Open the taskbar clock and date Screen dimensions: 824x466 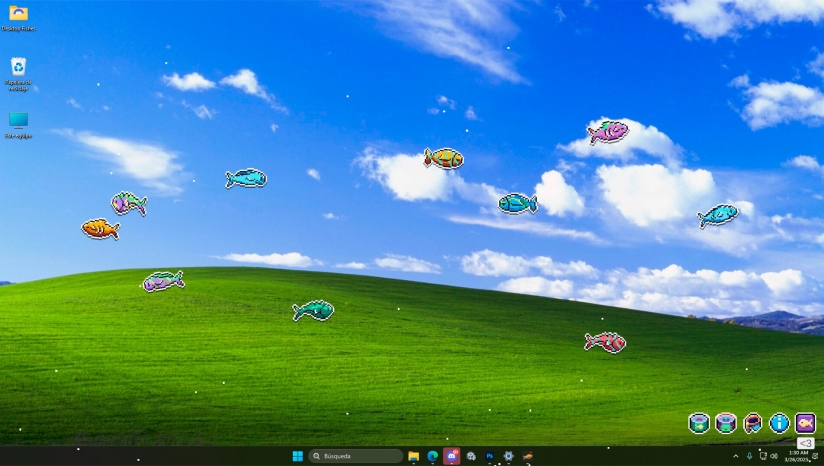(797, 456)
